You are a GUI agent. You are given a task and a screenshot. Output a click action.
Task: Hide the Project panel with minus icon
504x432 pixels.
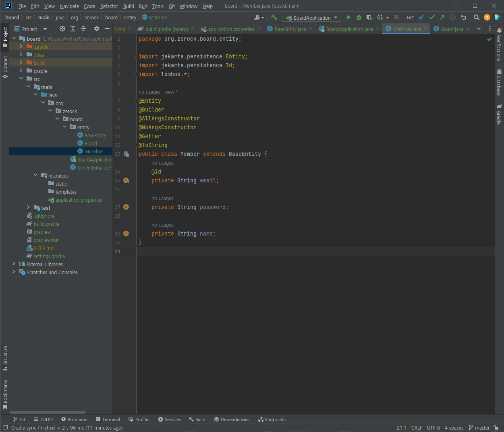pyautogui.click(x=107, y=29)
